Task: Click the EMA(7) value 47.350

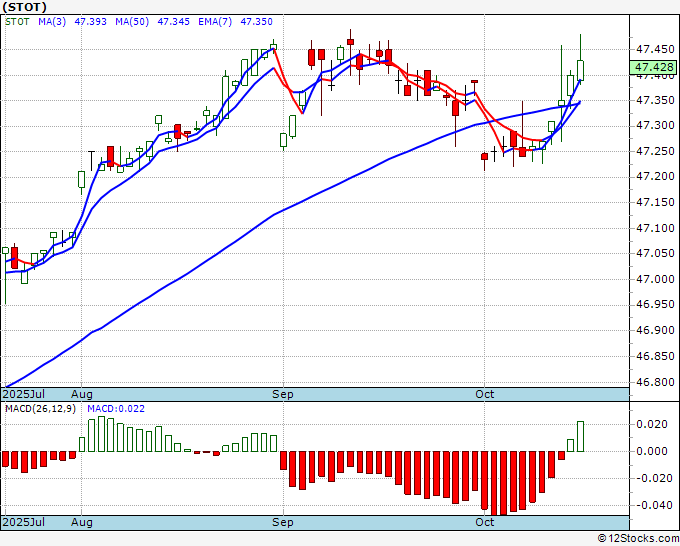Action: [256, 22]
